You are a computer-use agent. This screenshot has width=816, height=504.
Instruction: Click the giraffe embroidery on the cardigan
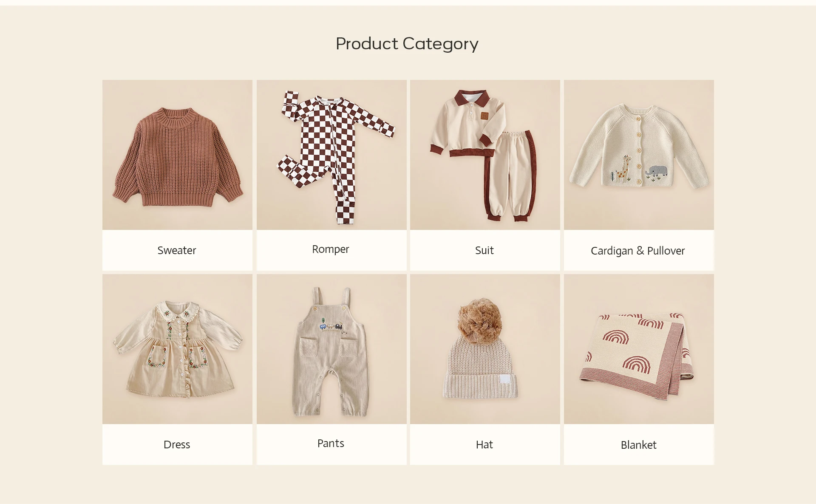point(624,169)
